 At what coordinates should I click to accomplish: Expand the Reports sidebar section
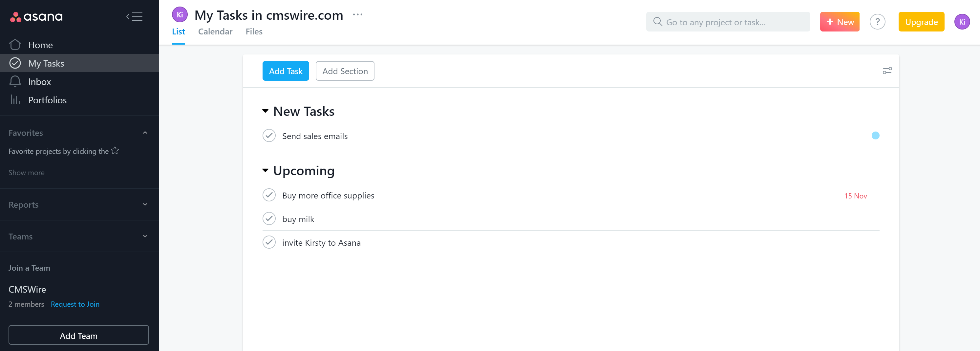point(145,205)
